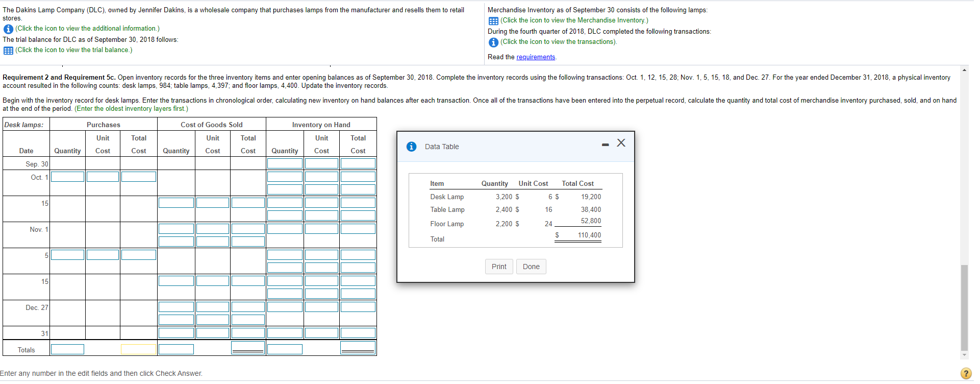Click the Done button

(x=531, y=267)
